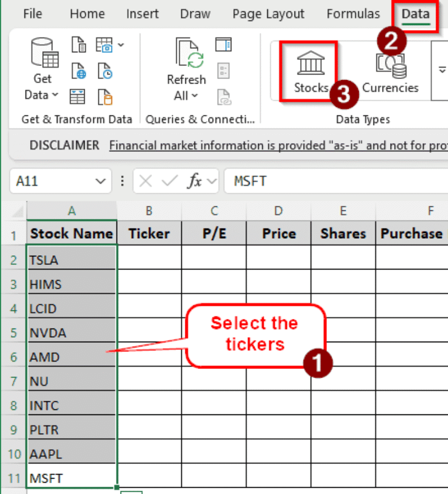The image size is (448, 494).
Task: Click the P/E header cell
Action: click(x=214, y=234)
